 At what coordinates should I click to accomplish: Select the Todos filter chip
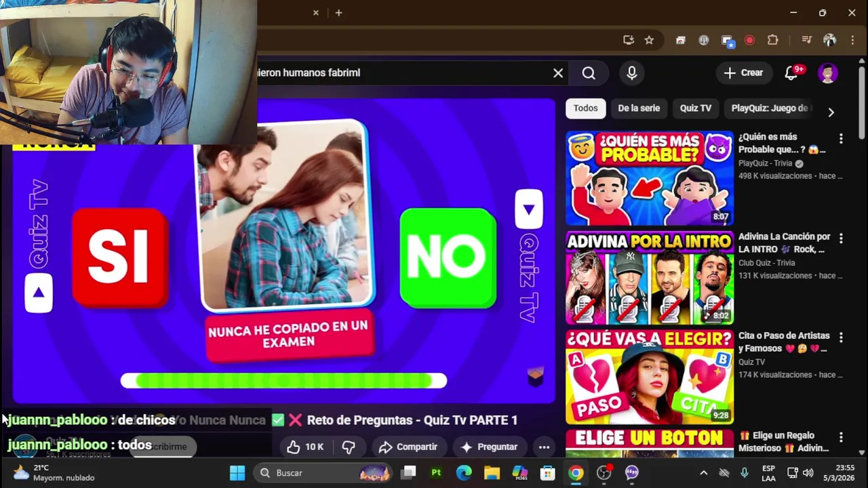pos(585,108)
